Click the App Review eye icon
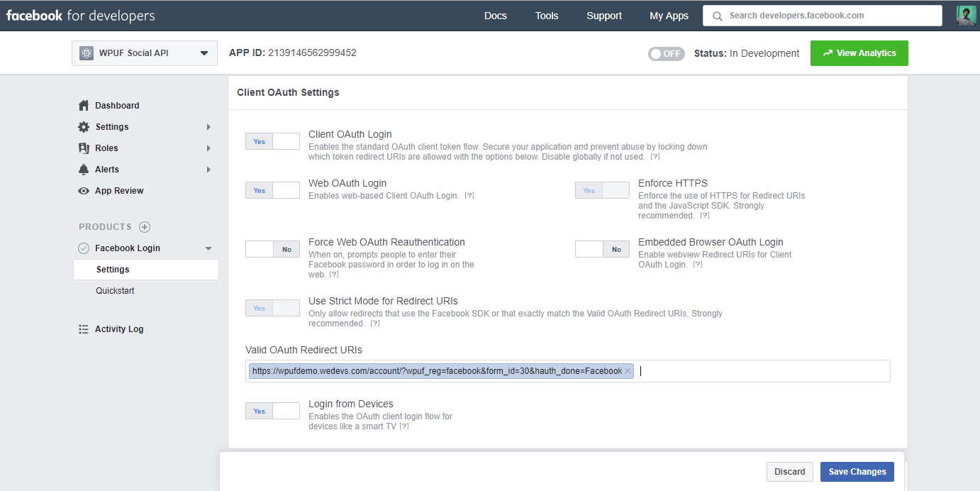 pyautogui.click(x=84, y=191)
